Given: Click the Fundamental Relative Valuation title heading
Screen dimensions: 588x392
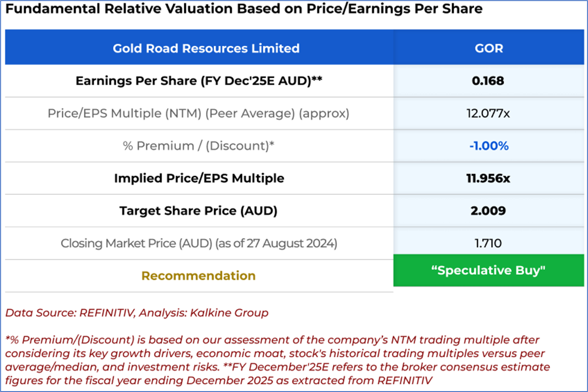Looking at the screenshot, I should (x=244, y=9).
